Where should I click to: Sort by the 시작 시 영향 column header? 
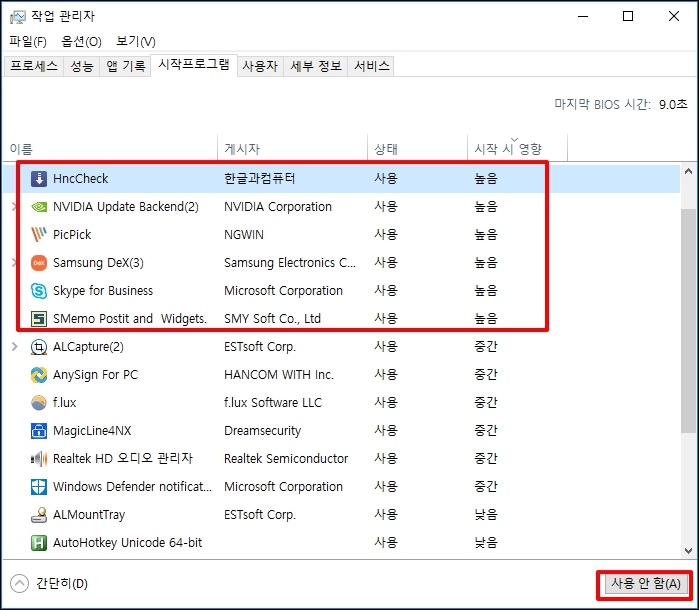[518, 148]
